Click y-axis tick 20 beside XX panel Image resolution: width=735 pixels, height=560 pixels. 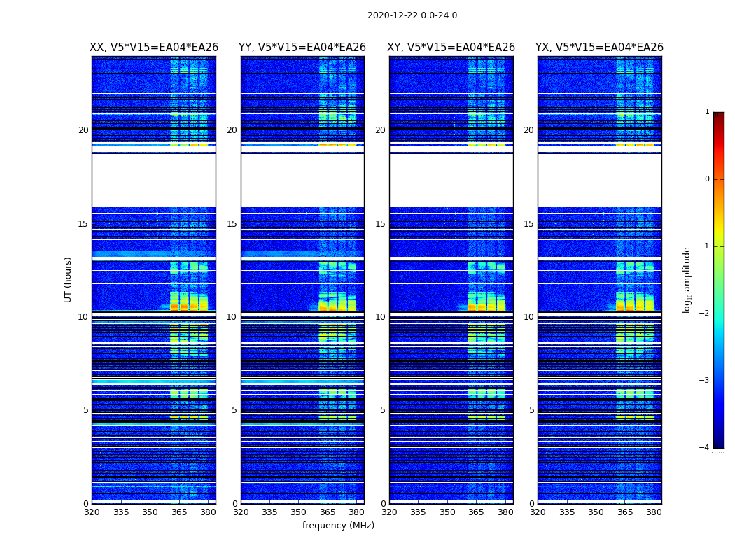tap(83, 130)
